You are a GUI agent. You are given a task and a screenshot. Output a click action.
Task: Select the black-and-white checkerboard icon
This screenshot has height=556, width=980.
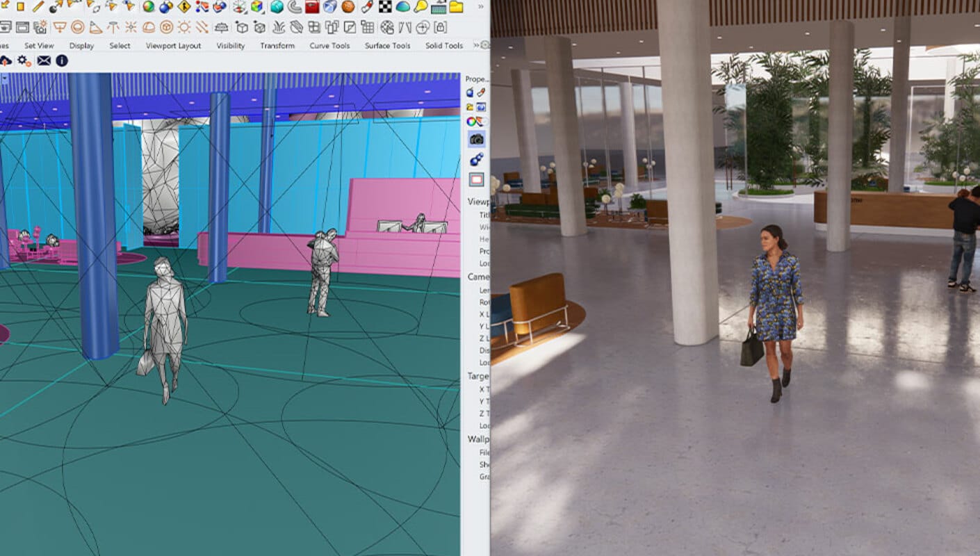tap(384, 7)
